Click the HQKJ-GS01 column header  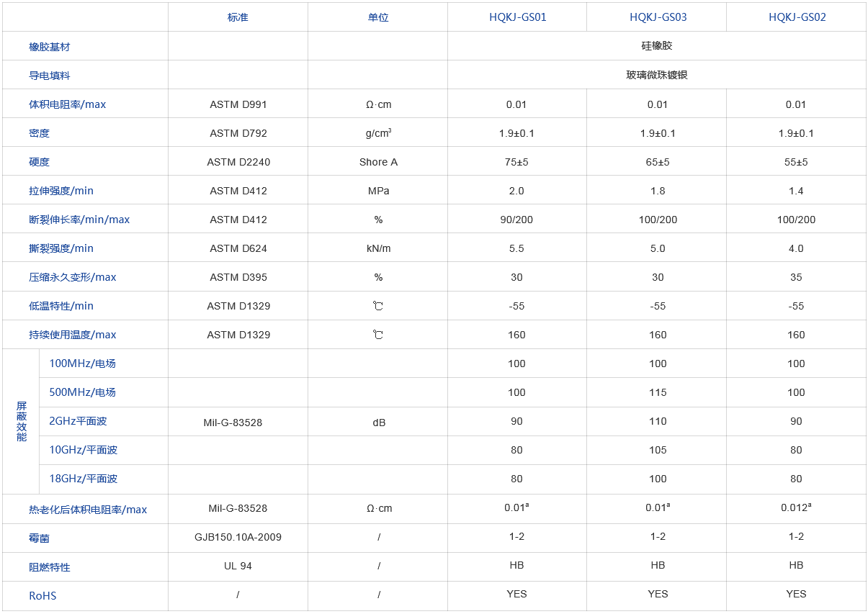[x=517, y=17]
